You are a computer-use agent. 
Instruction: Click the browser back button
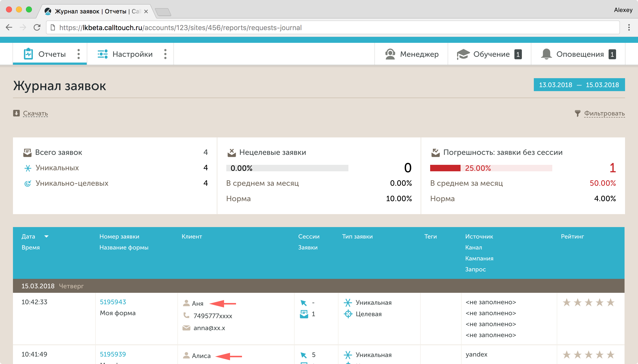tap(9, 27)
